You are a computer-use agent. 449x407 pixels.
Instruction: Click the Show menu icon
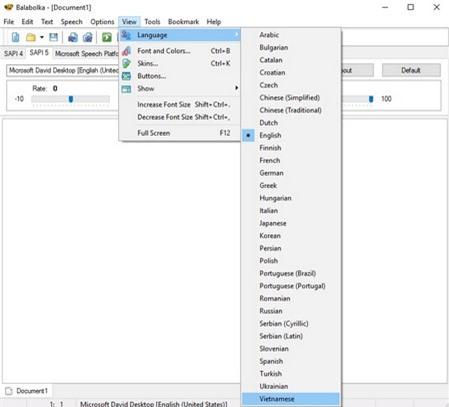(x=126, y=89)
